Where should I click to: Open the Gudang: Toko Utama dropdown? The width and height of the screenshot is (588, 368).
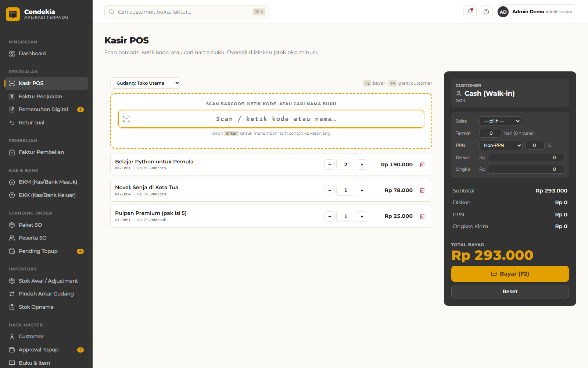tap(145, 83)
